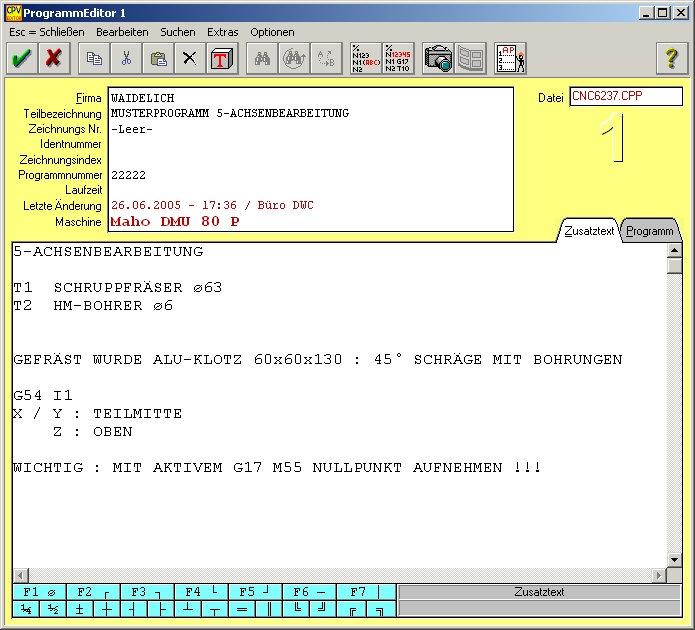The width and height of the screenshot is (695, 630).
Task: Click the binoculars search icon
Action: (263, 59)
